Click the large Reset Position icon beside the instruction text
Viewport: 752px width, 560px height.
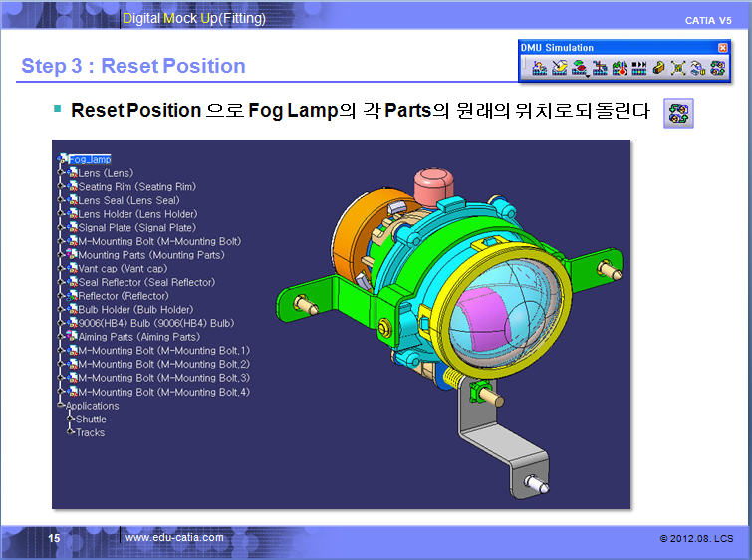(x=678, y=114)
